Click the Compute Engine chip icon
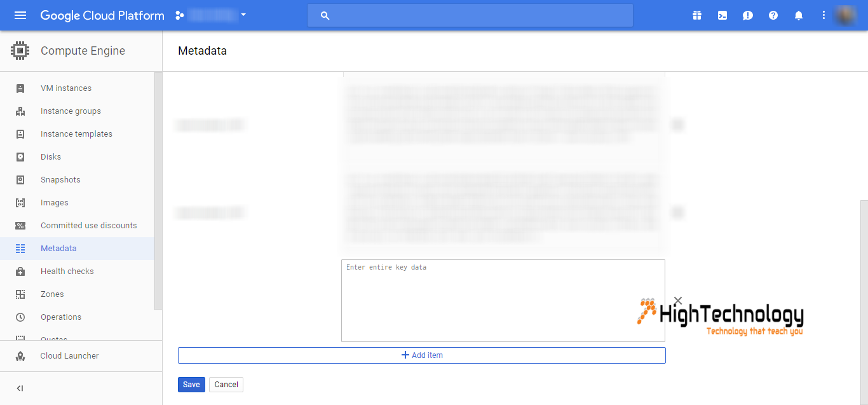The width and height of the screenshot is (868, 405). [20, 51]
